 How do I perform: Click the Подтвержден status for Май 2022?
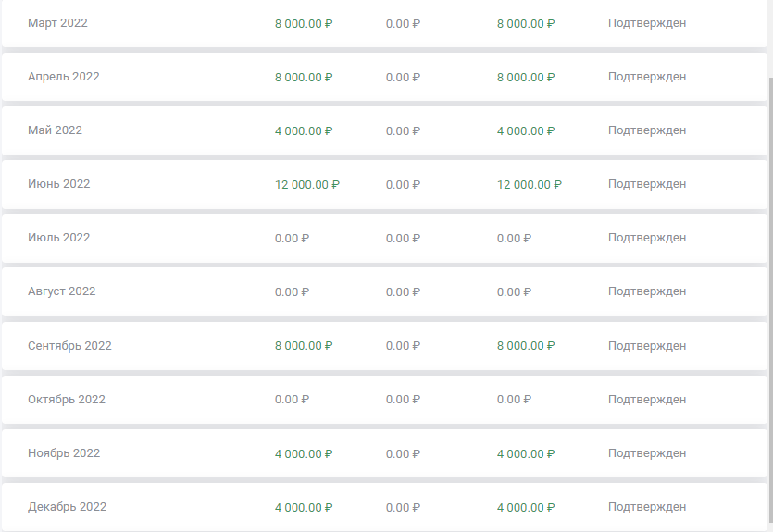point(647,130)
